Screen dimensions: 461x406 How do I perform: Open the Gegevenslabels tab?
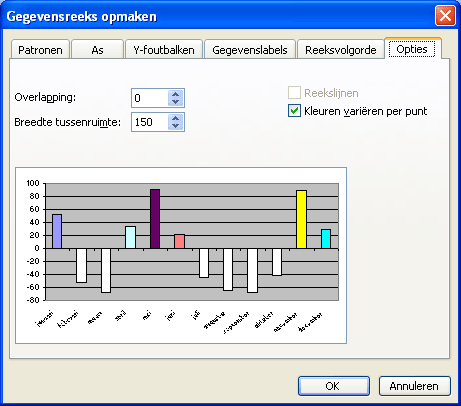click(250, 50)
